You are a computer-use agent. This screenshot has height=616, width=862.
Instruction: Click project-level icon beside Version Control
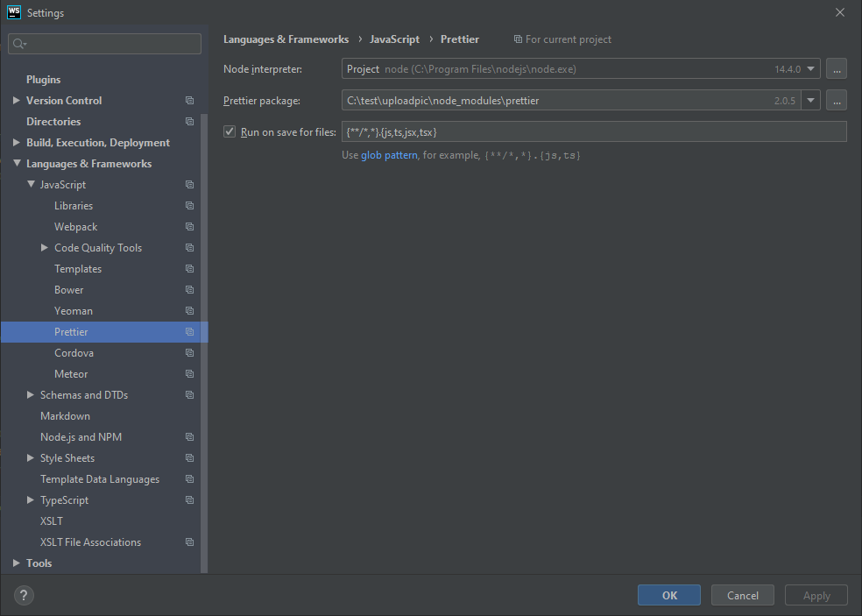(x=189, y=101)
